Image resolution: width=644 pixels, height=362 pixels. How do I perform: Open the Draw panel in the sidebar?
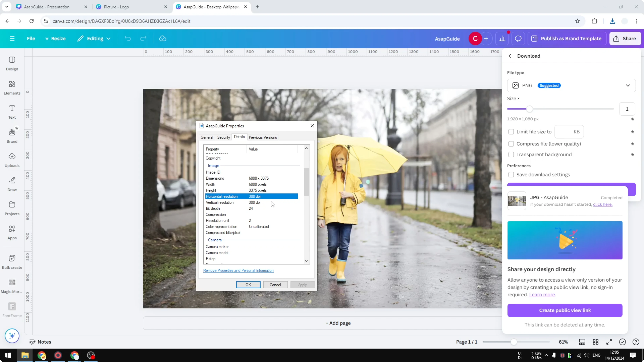point(12,184)
